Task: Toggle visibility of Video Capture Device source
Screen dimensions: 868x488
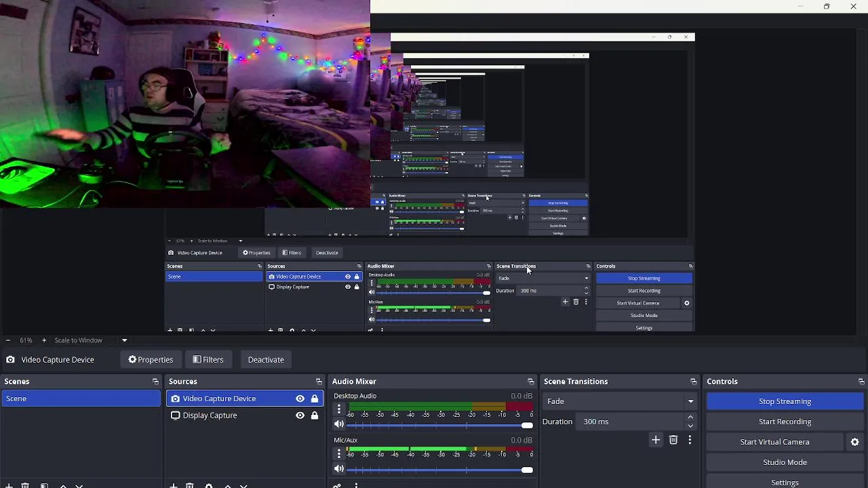Action: [300, 399]
